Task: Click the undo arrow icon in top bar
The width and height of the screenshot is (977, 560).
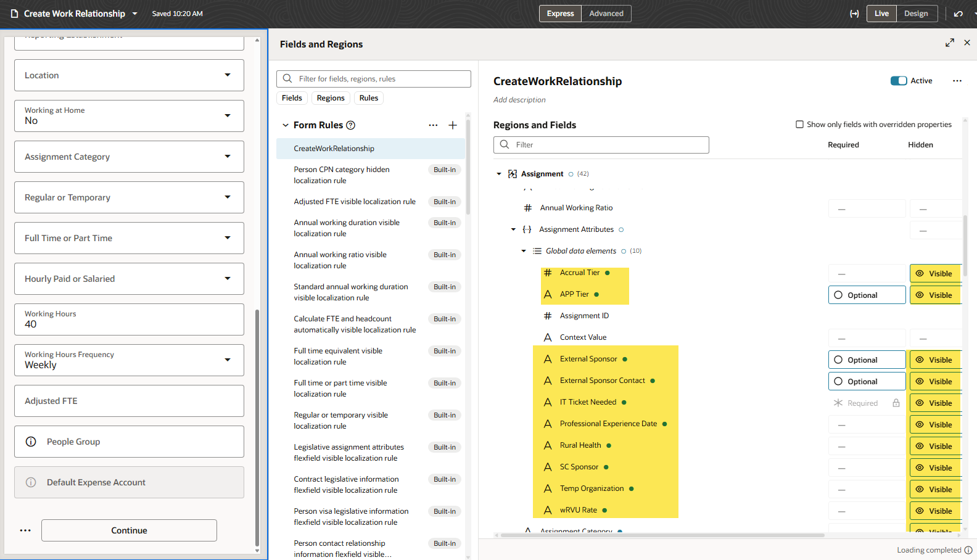Action: tap(958, 14)
